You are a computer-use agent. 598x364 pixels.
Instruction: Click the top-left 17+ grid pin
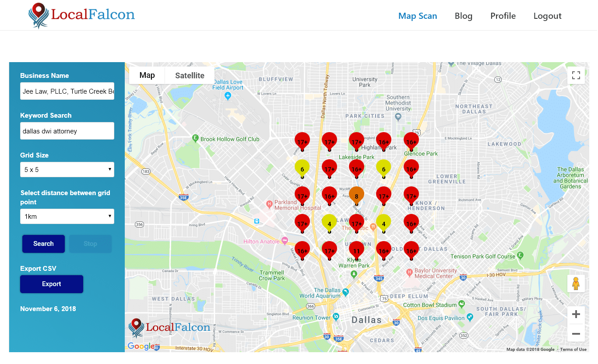tap(302, 141)
